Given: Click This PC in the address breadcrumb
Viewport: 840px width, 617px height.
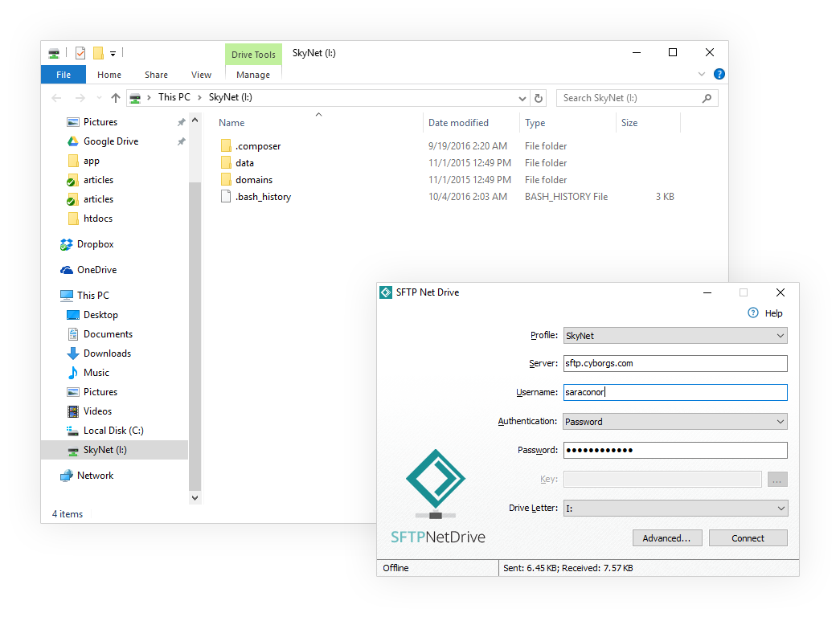Looking at the screenshot, I should 174,97.
